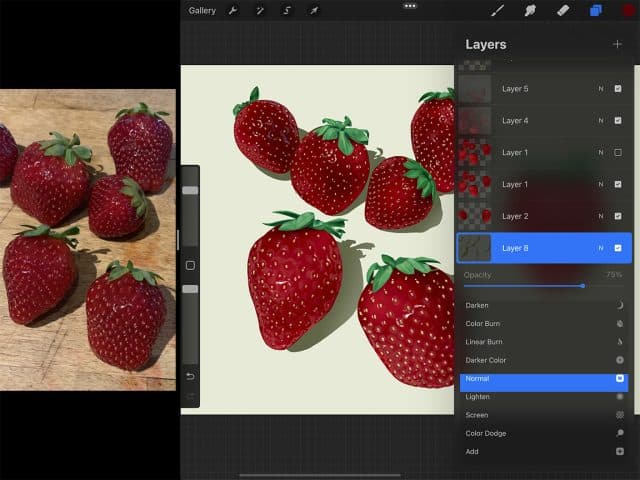Select the Eraser tool
The width and height of the screenshot is (640, 480).
coord(563,11)
